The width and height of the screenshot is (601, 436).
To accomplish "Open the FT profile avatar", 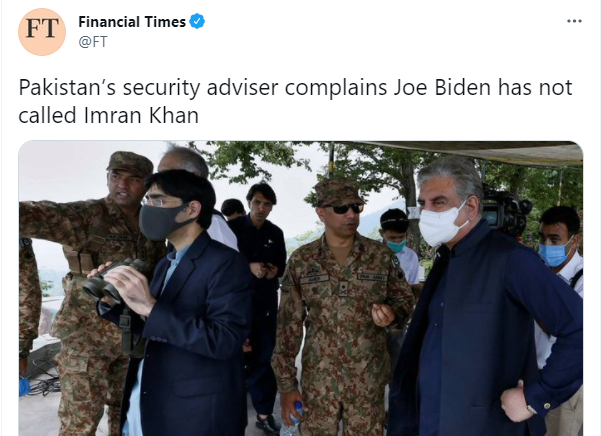I will (x=42, y=32).
